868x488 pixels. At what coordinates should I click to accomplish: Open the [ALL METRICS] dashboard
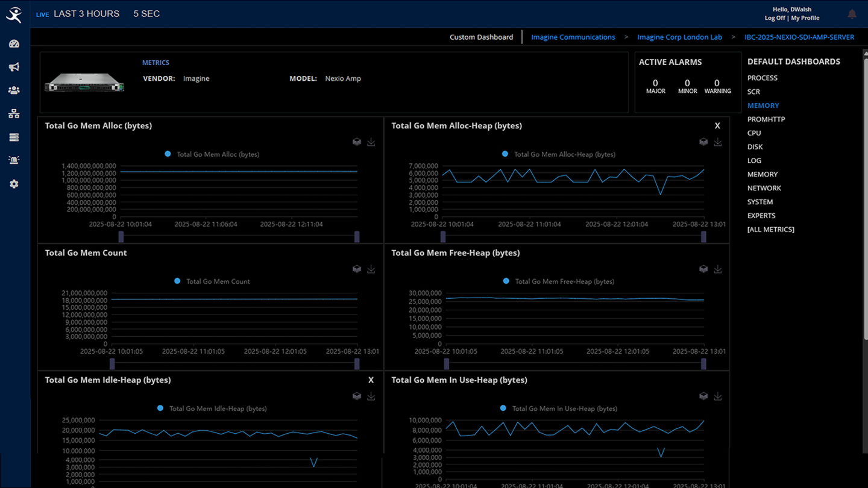coord(771,230)
